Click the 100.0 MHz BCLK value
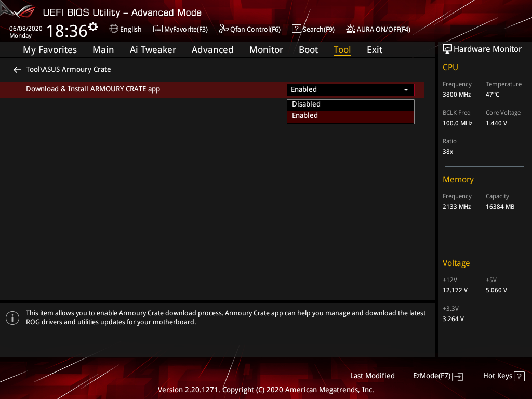Image resolution: width=532 pixels, height=399 pixels. click(x=457, y=123)
